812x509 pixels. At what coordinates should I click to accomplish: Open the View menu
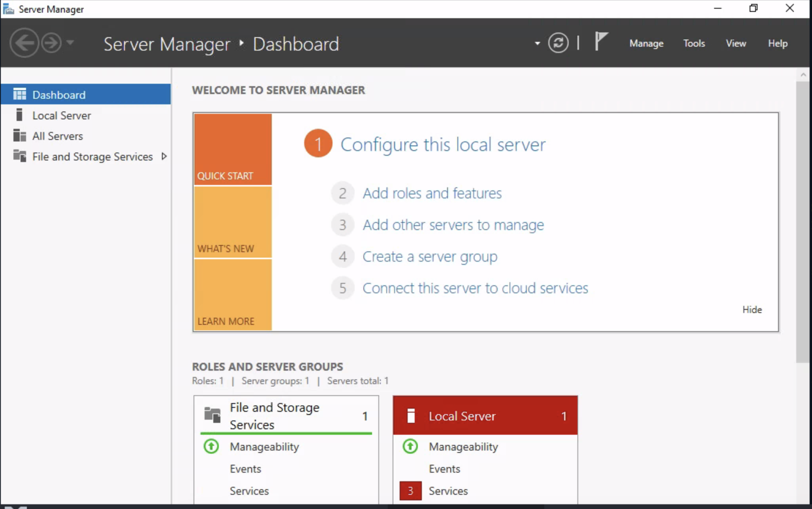point(736,43)
